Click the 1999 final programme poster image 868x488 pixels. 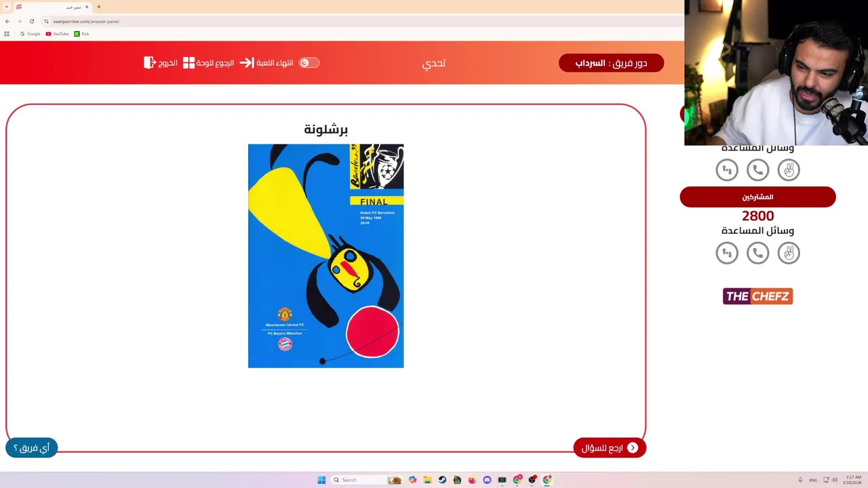[x=325, y=256]
